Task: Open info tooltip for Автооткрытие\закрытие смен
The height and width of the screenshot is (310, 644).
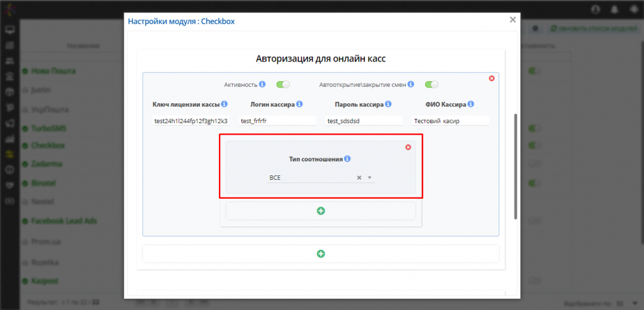Action: coord(411,85)
